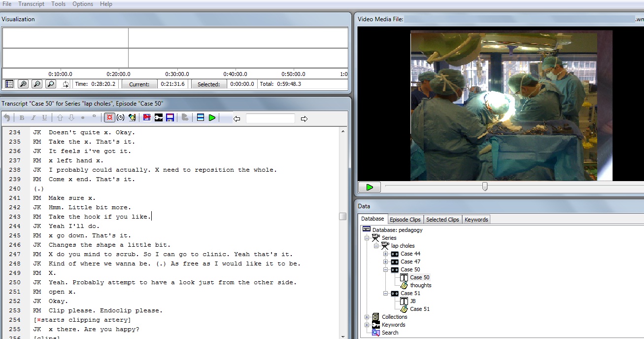The height and width of the screenshot is (339, 644).
Task: Expand the Collections tree node
Action: pos(367,317)
